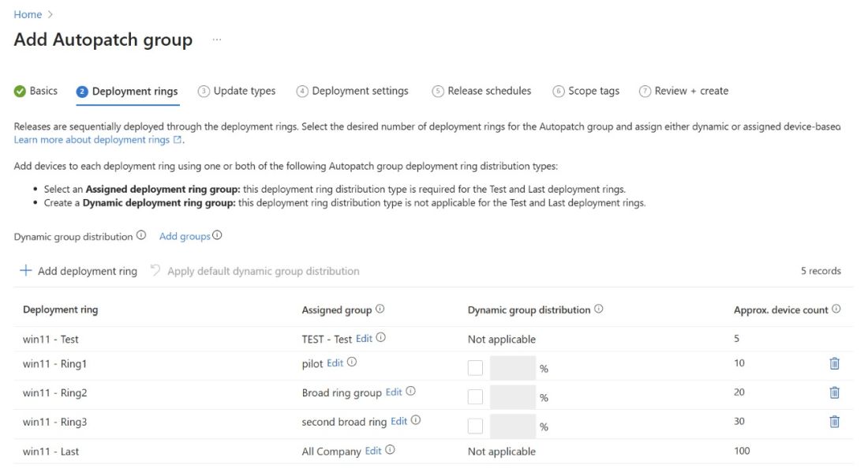This screenshot has height=473, width=868.
Task: Navigate to Home in the breadcrumb
Action: click(28, 14)
